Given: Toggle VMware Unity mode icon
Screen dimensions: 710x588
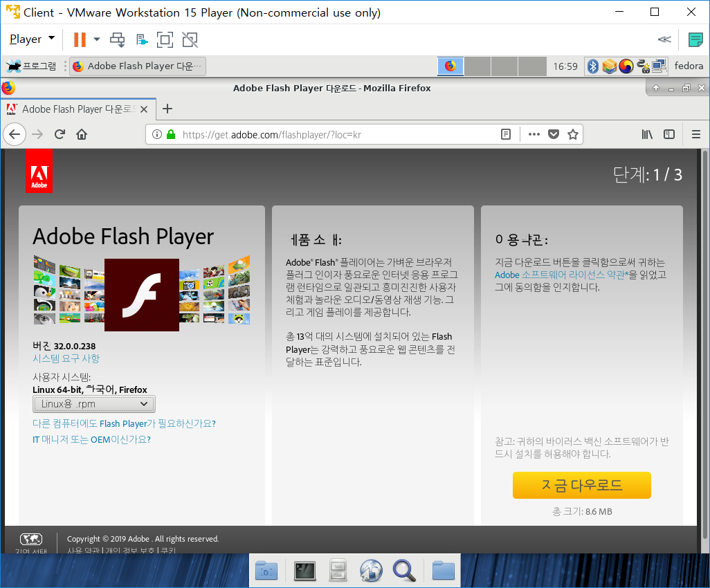Looking at the screenshot, I should [x=190, y=40].
